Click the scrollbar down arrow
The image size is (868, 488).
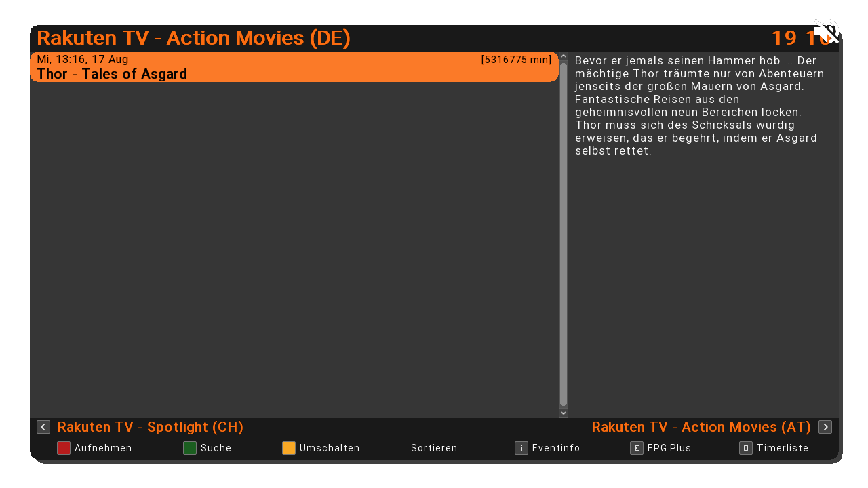coord(564,412)
